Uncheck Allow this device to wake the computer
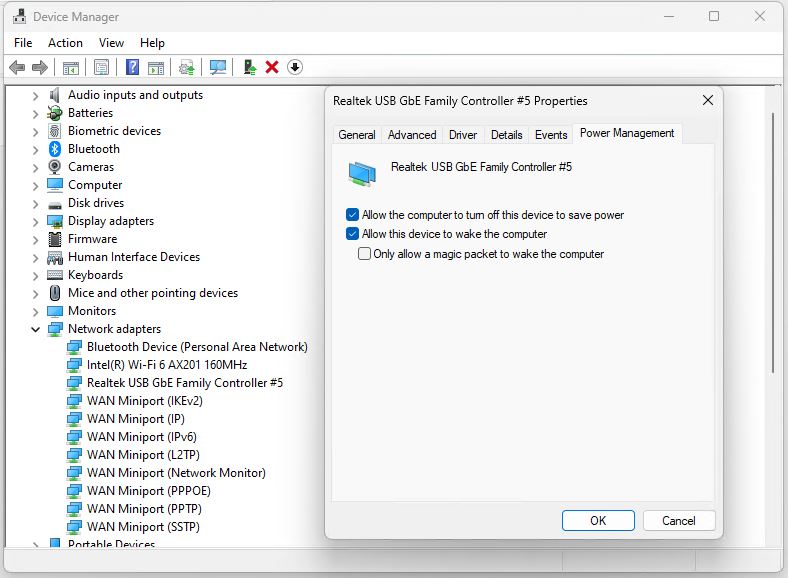Image resolution: width=788 pixels, height=578 pixels. click(352, 234)
